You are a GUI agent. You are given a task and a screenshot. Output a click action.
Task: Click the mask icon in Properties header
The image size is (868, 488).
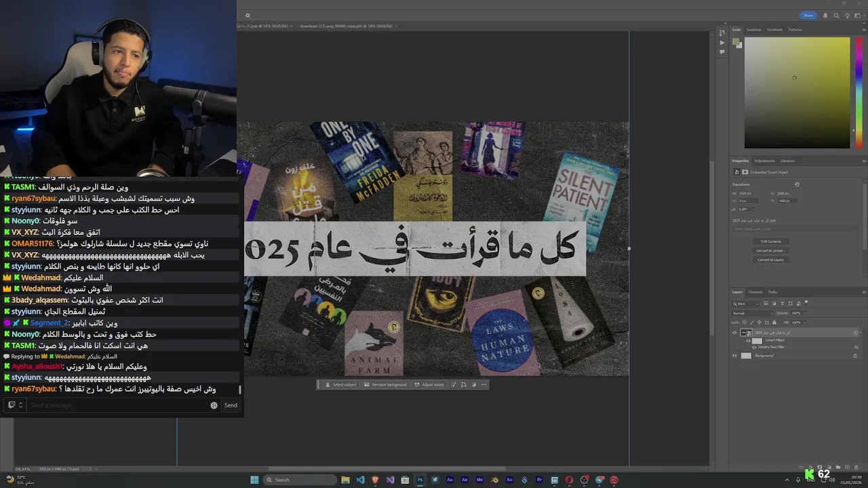[x=745, y=172]
